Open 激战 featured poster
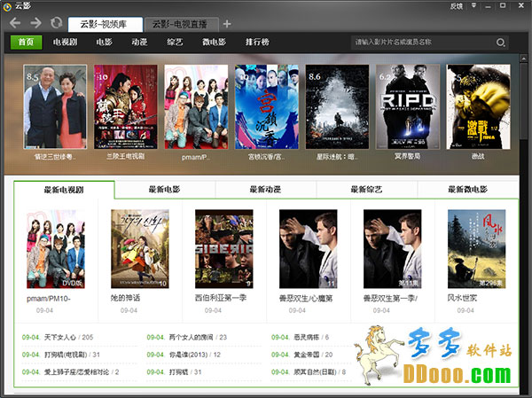Image resolution: width=532 pixels, height=398 pixels. pos(479,107)
